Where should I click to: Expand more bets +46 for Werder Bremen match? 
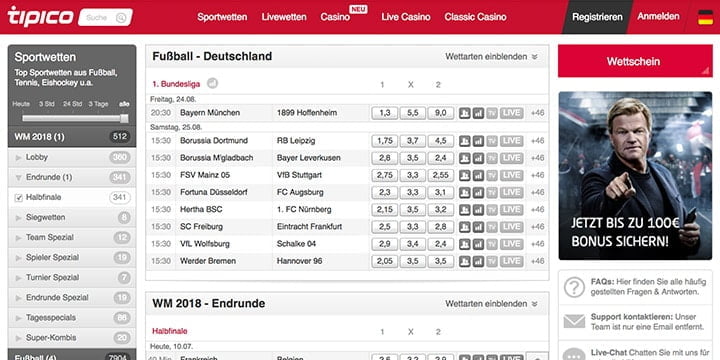537,261
